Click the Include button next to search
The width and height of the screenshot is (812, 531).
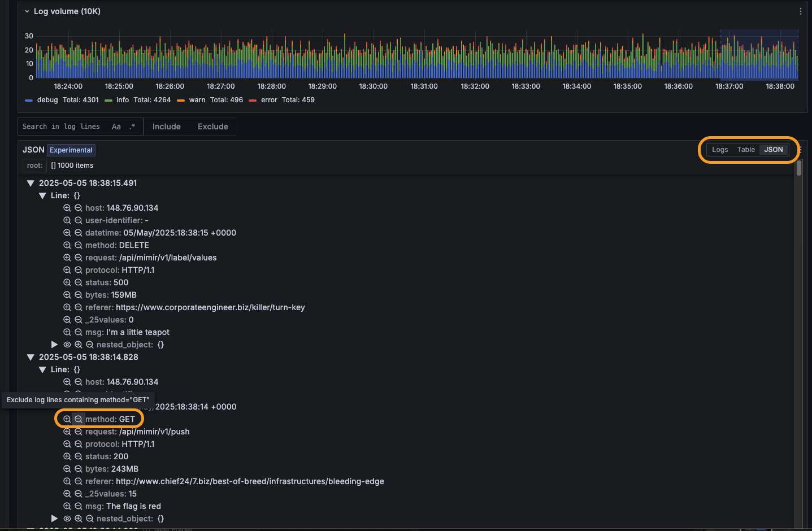166,127
